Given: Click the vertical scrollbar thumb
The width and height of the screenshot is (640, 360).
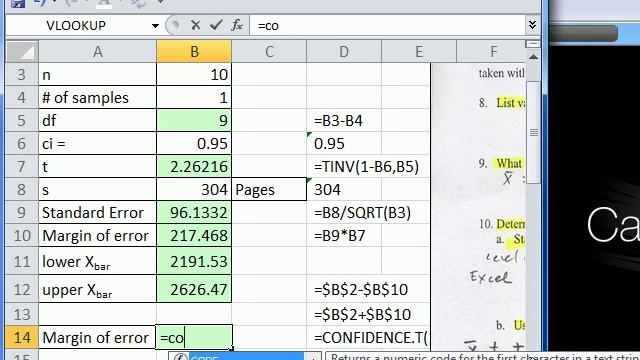Looking at the screenshot, I should click(533, 133).
